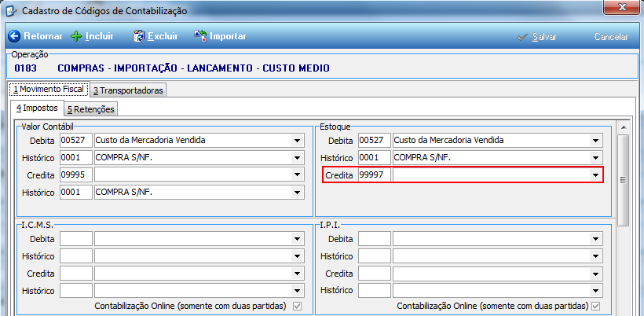Click Estoque Credita code field 99997
Screen dimensions: 644x316
(x=374, y=175)
